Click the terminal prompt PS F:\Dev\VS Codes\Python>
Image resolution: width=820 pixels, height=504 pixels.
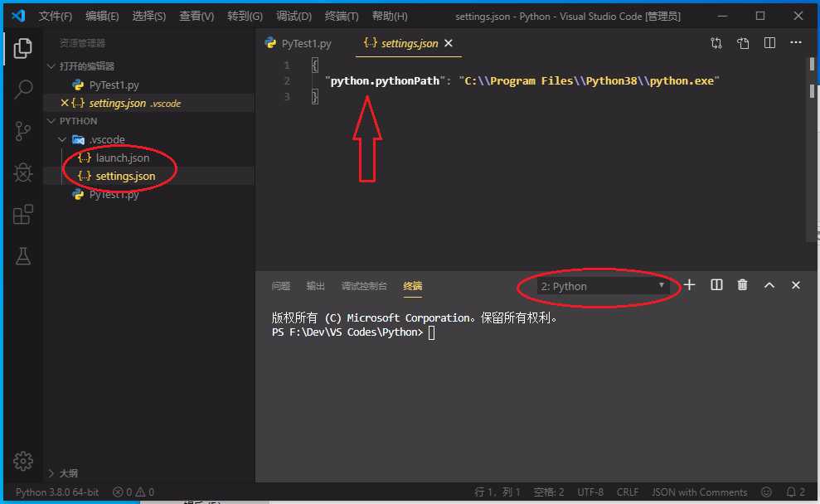(347, 332)
